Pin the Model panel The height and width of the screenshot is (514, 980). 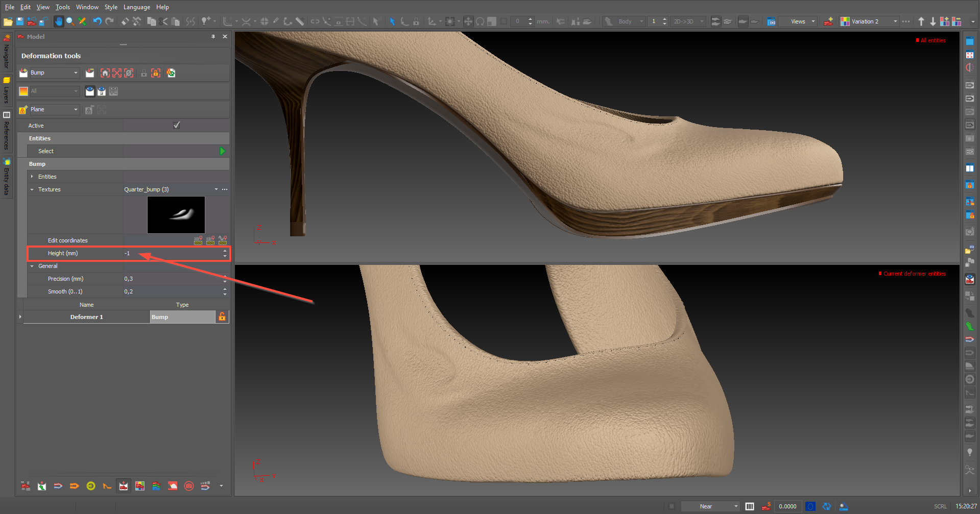coord(213,37)
